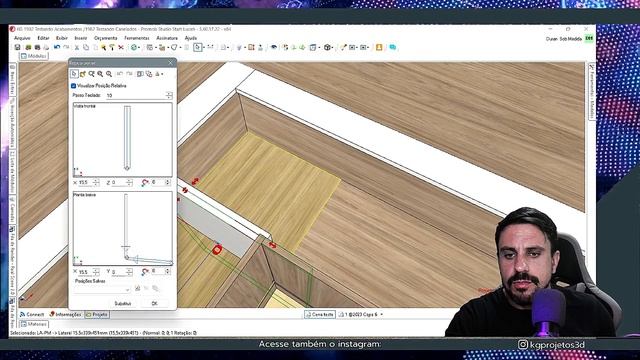Click the orange user profile icon
The image size is (640, 360).
(x=379, y=47)
